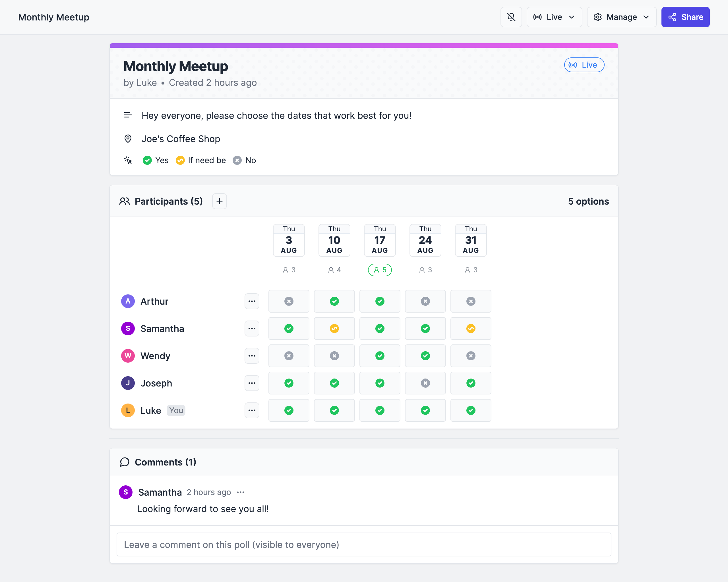Click the add participant plus icon
Image resolution: width=728 pixels, height=582 pixels.
click(219, 201)
